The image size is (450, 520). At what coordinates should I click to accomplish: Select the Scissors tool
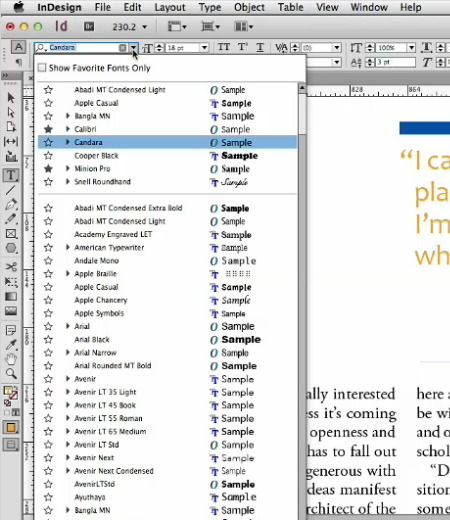11,267
